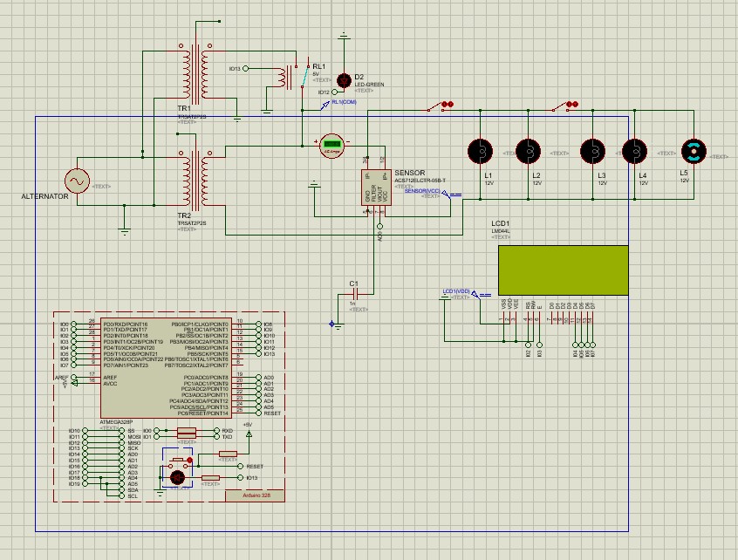Click the L5 motor load symbol
The width and height of the screenshot is (738, 560).
click(694, 151)
